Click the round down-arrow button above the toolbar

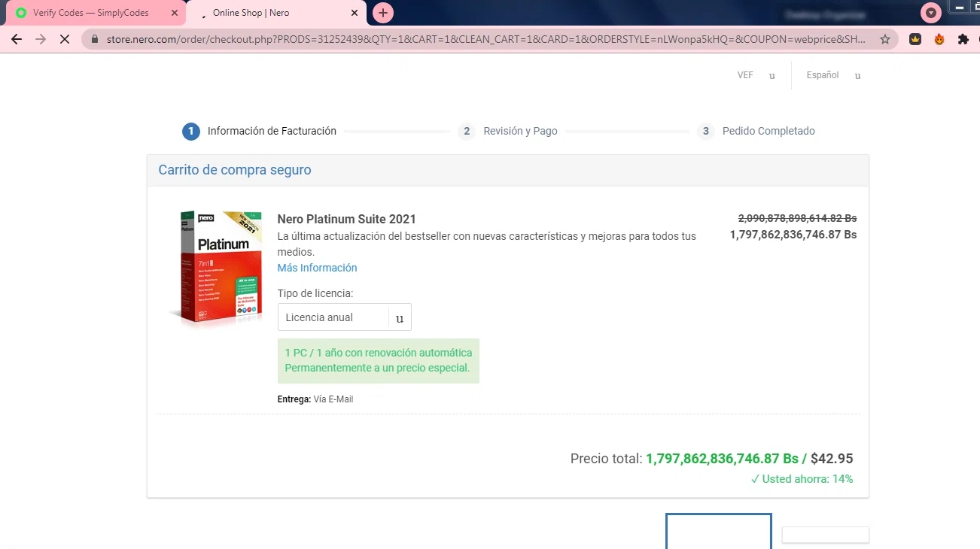(932, 13)
